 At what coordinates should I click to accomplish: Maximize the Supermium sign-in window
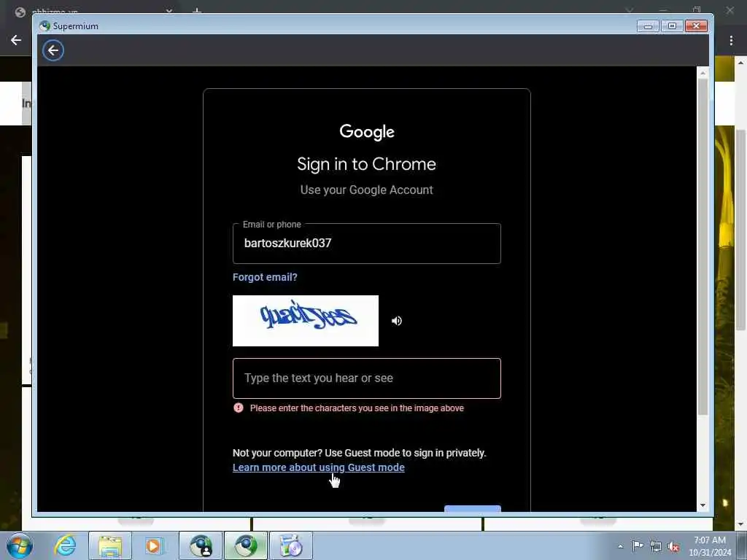(x=672, y=26)
